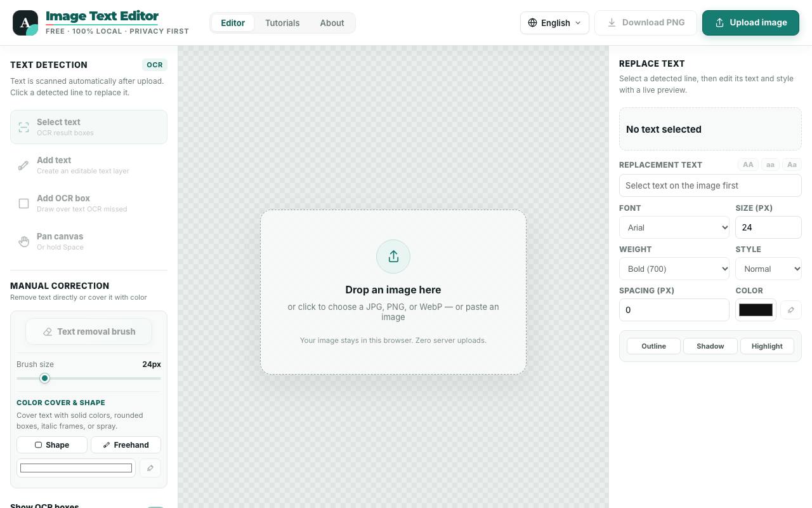Click the eyedropper beside cover color bar
The image size is (812, 508).
(x=150, y=468)
